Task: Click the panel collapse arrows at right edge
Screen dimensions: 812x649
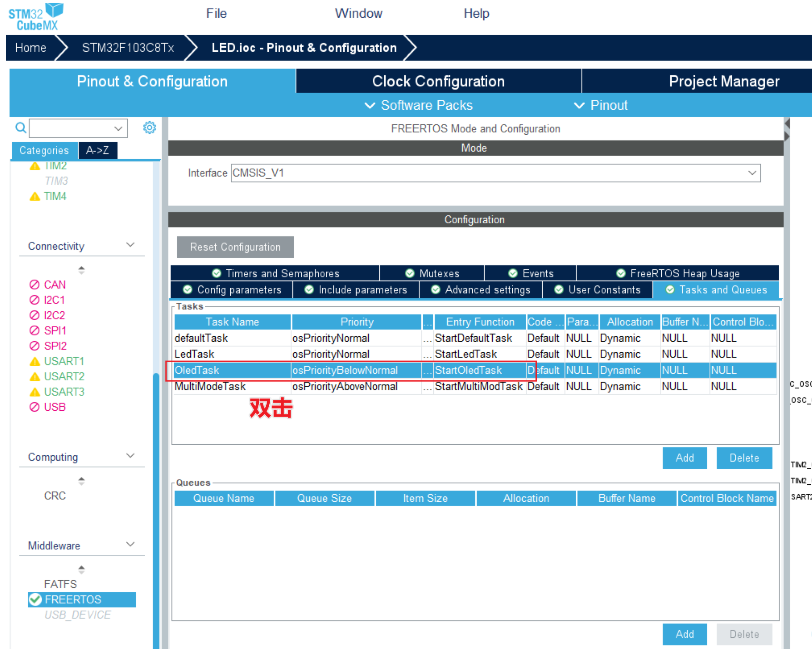Action: click(787, 130)
